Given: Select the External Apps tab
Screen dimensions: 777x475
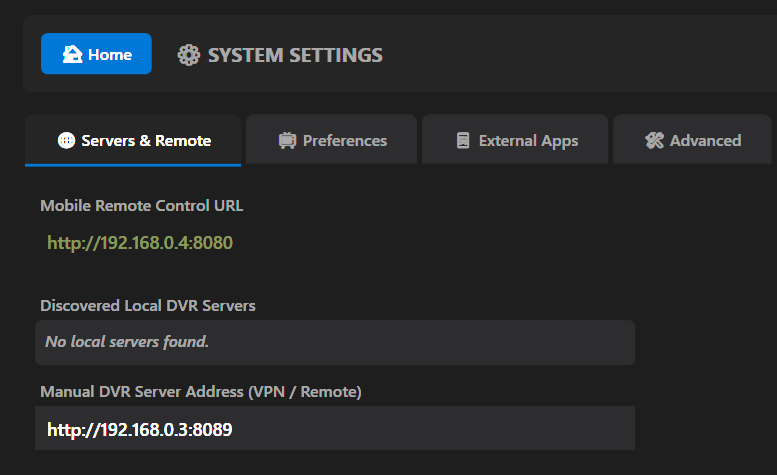Looking at the screenshot, I should click(x=528, y=141).
